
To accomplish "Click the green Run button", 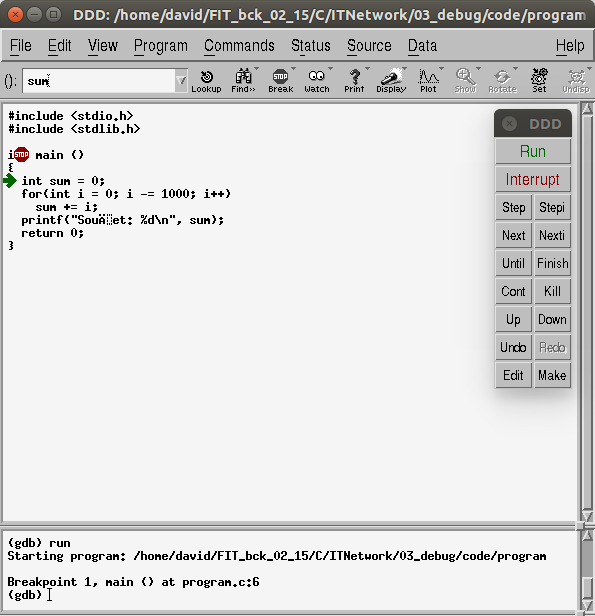I will click(x=533, y=151).
